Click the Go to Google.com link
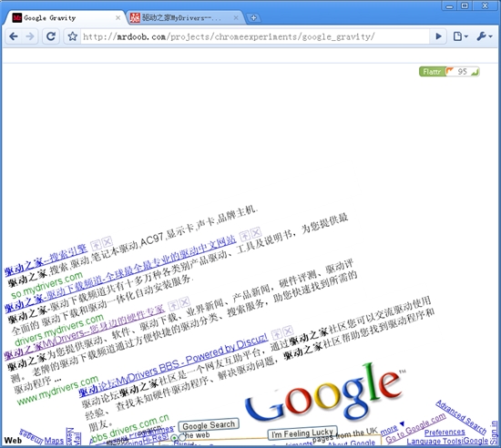This screenshot has height=448, width=501. 415,428
